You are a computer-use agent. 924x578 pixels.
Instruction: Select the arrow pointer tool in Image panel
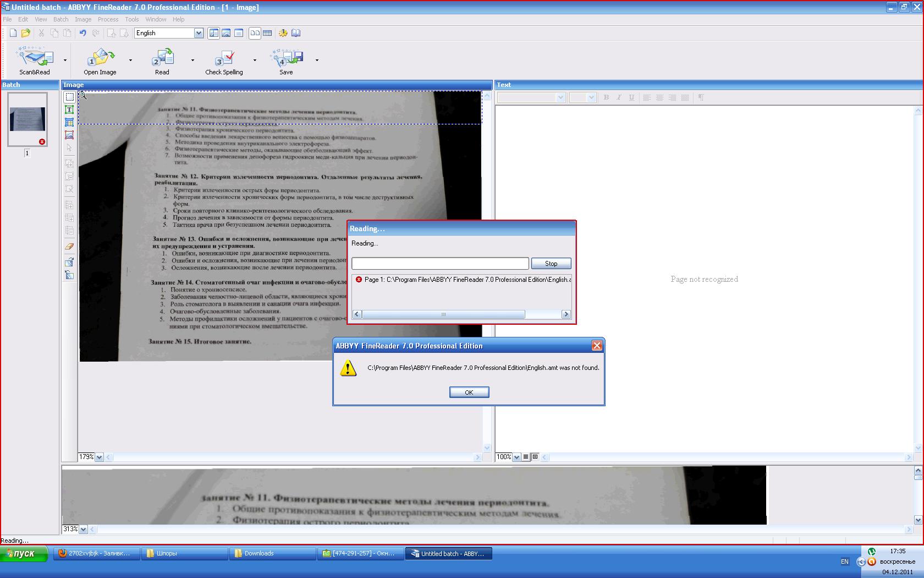click(x=69, y=148)
